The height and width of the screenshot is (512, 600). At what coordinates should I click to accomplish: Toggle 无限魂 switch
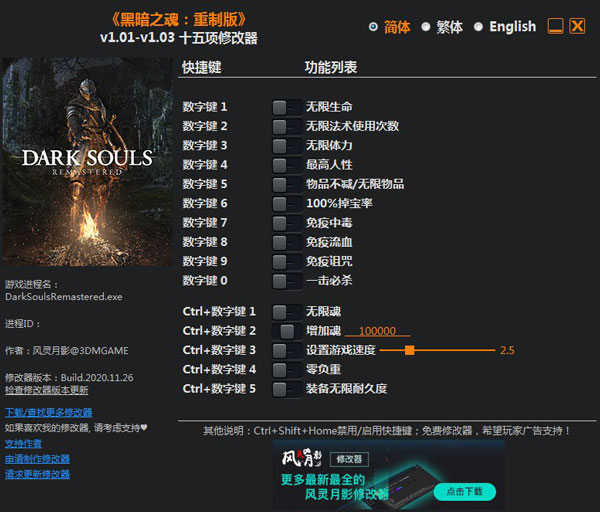(287, 312)
